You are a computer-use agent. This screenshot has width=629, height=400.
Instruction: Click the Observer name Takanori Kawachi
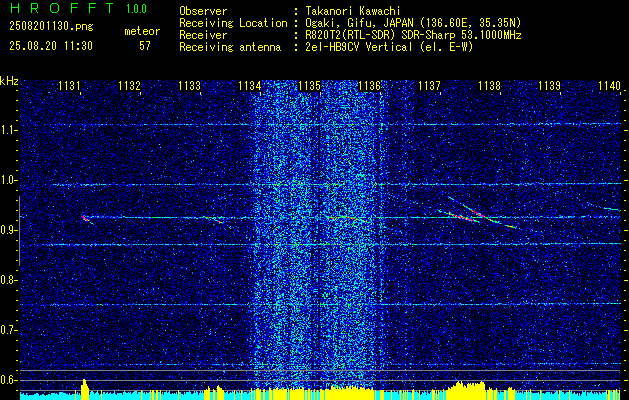click(x=353, y=11)
